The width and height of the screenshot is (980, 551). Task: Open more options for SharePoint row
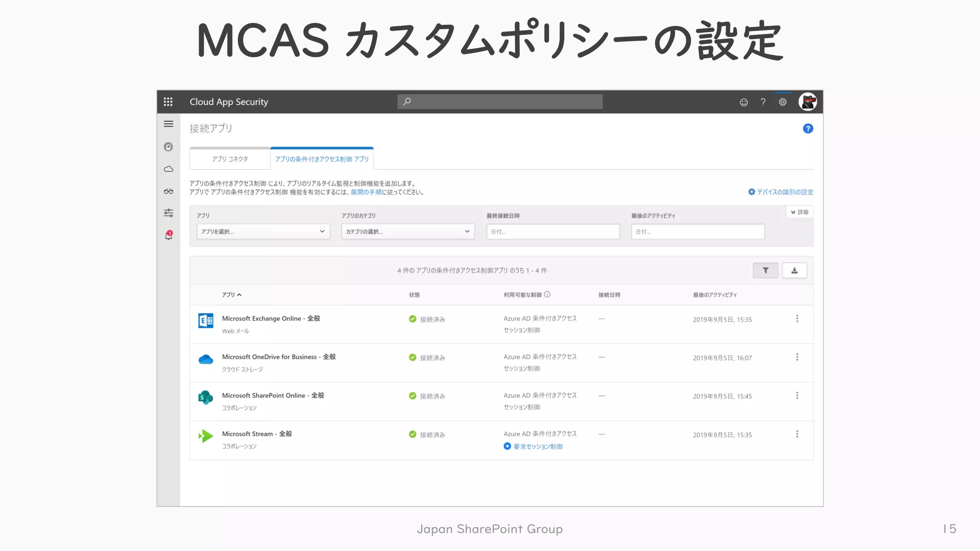[797, 396]
